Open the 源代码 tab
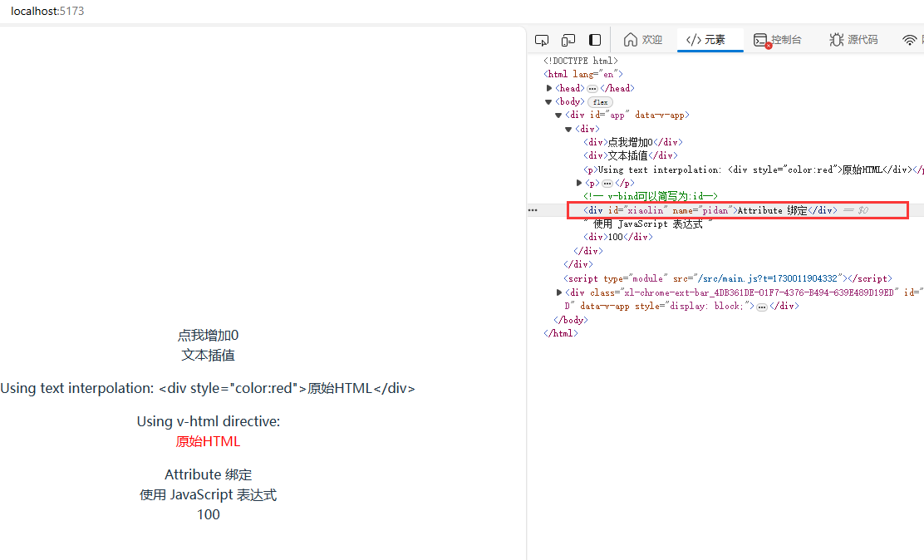The height and width of the screenshot is (560, 924). (x=853, y=40)
